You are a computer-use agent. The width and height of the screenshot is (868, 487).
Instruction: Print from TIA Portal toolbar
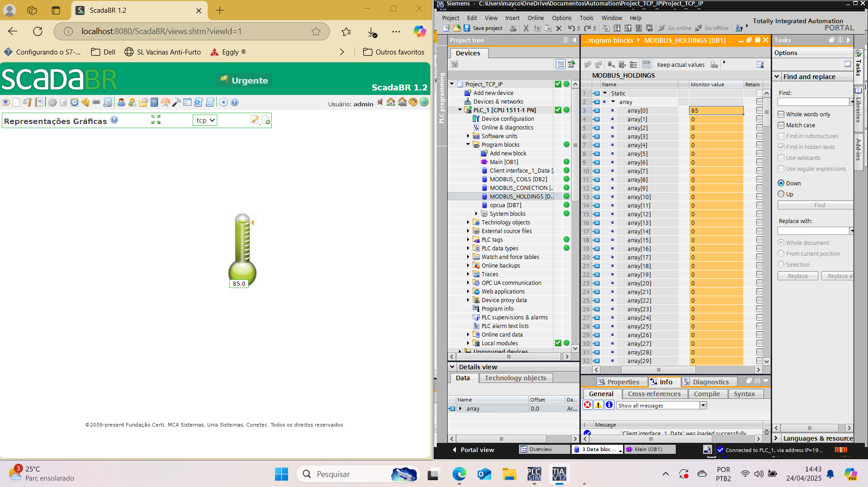coord(513,28)
